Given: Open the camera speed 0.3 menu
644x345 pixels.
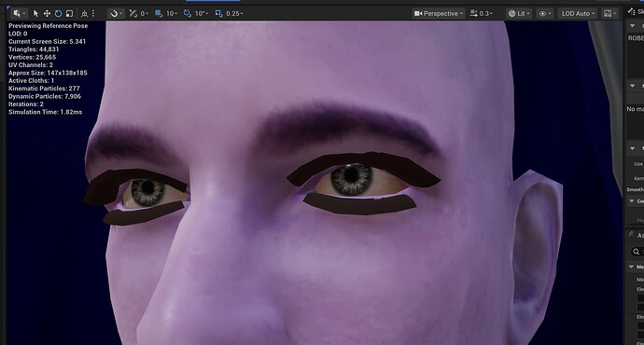Looking at the screenshot, I should pos(482,14).
